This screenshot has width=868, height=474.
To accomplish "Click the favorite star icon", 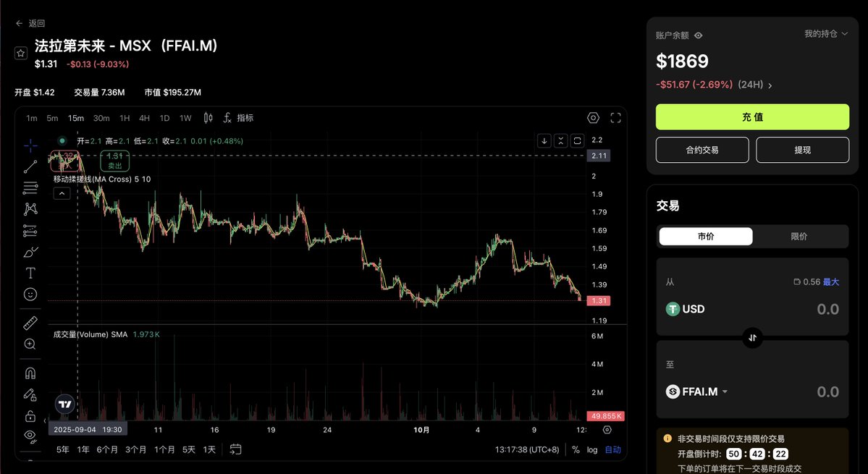I will tap(21, 53).
